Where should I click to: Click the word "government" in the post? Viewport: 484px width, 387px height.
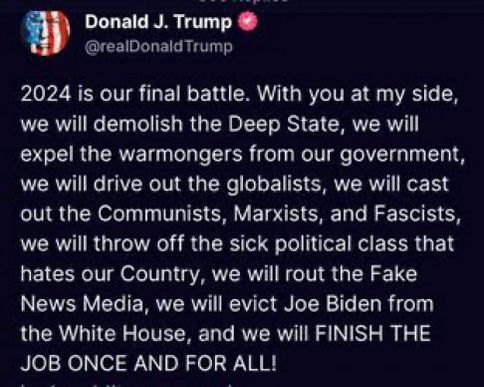[x=400, y=155]
